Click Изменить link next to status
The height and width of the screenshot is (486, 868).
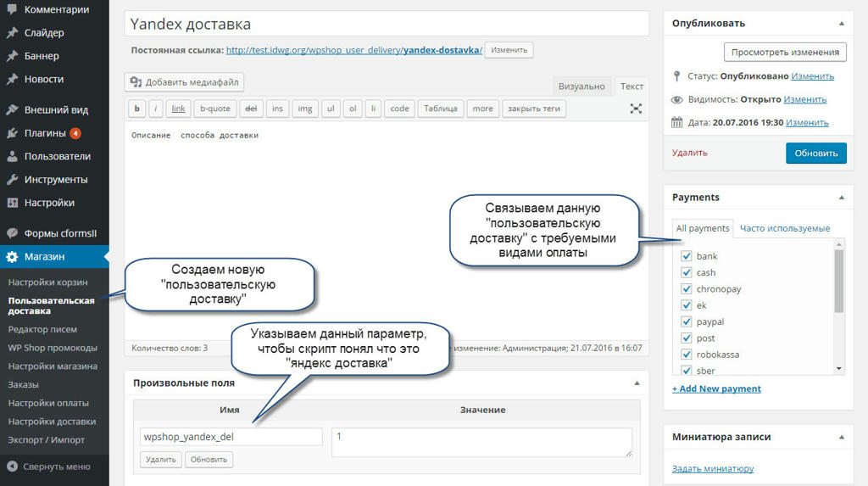pyautogui.click(x=812, y=76)
